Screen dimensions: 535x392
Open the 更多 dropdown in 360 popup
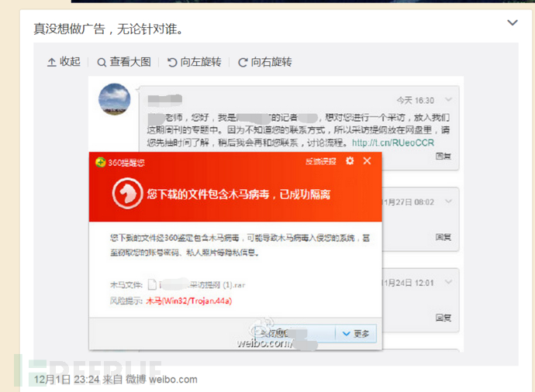[356, 333]
